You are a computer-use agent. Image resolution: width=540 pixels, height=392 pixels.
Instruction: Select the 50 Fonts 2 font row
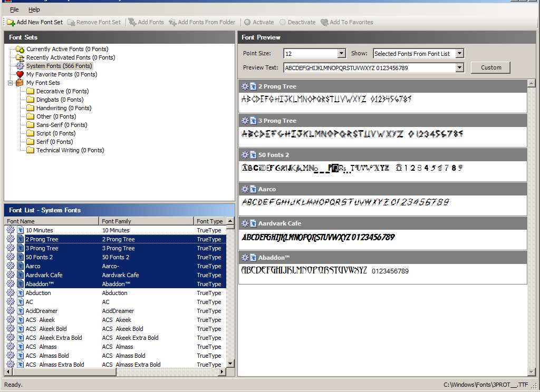pos(115,257)
